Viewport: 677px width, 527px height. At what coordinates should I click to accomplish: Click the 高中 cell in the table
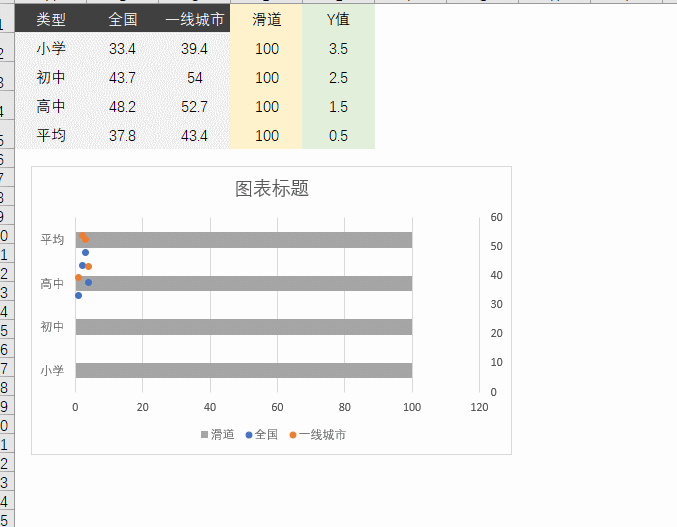(x=51, y=106)
